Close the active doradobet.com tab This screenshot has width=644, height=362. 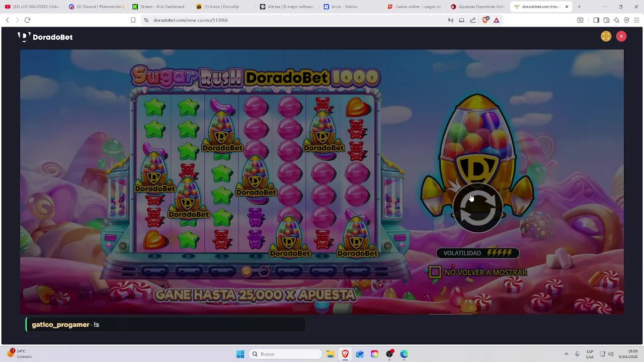567,7
